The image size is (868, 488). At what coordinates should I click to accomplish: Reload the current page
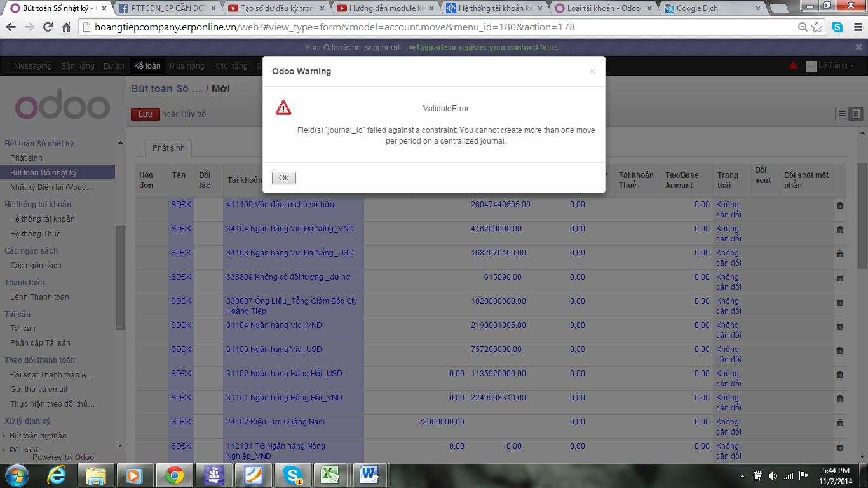[48, 27]
